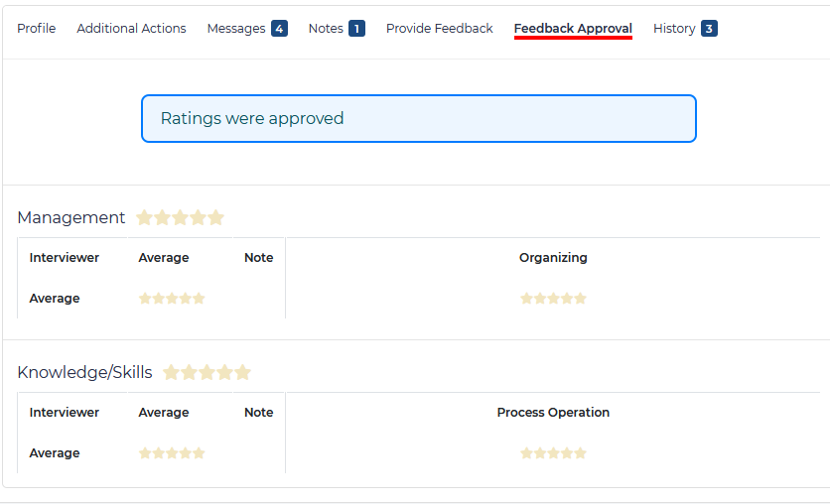Select the Feedback Approval tab

pos(573,29)
